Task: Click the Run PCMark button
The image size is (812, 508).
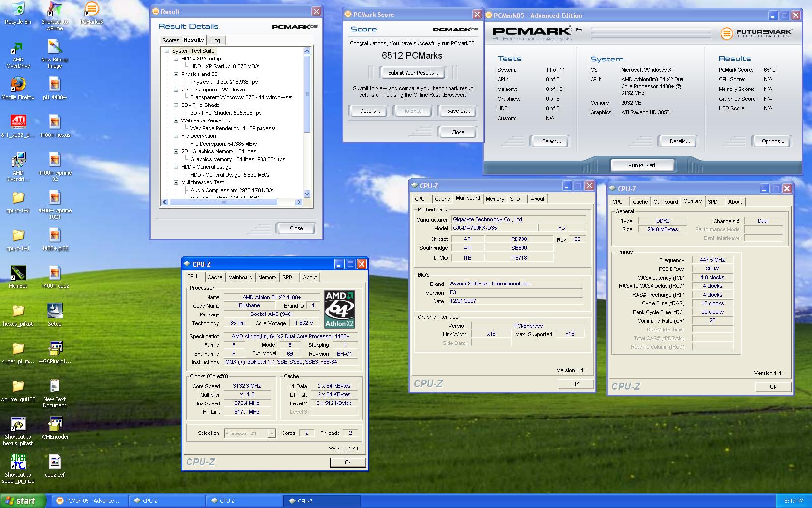Action: (x=642, y=165)
